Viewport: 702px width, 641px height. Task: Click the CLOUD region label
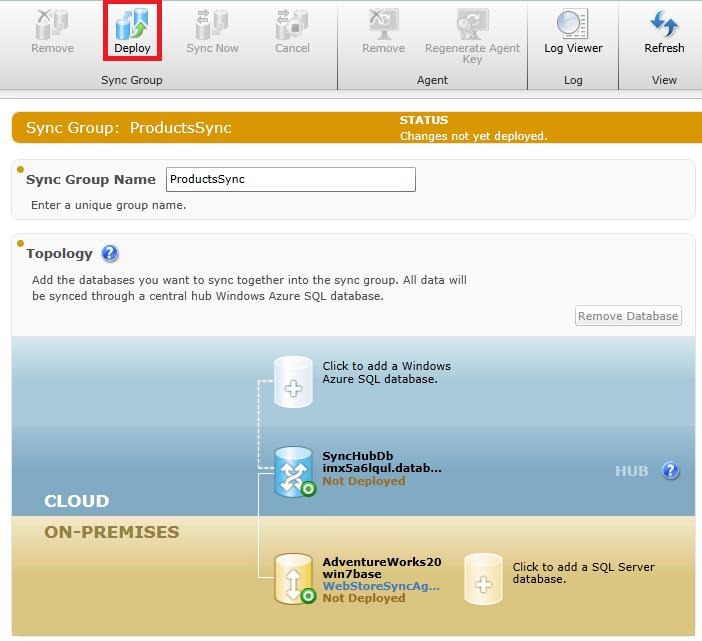pos(77,500)
